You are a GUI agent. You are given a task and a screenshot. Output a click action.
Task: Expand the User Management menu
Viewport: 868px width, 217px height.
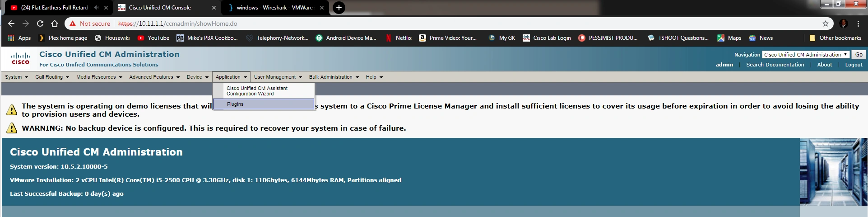(278, 77)
